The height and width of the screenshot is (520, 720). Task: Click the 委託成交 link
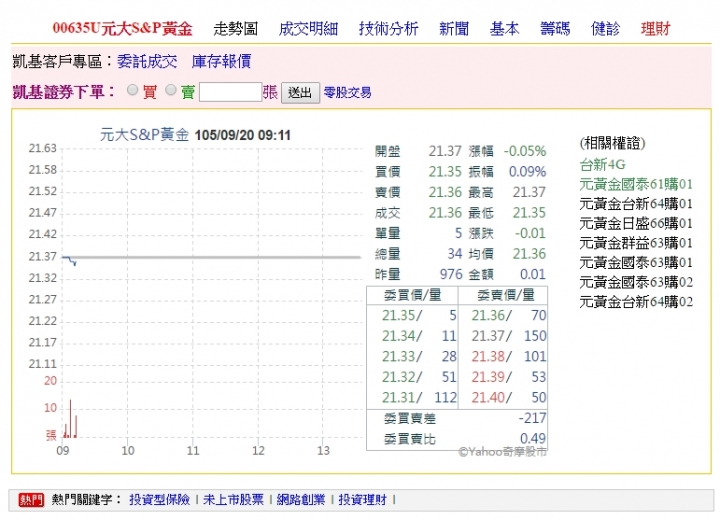pos(146,62)
